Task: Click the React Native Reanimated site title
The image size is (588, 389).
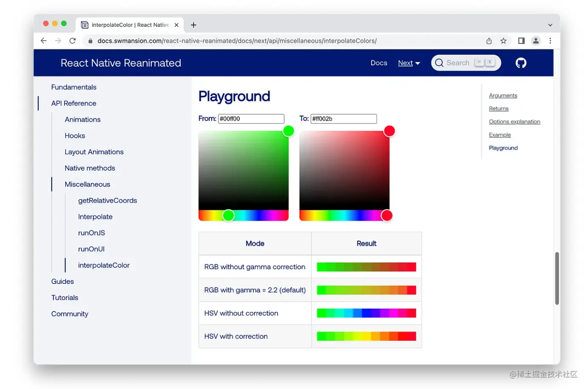Action: 121,63
